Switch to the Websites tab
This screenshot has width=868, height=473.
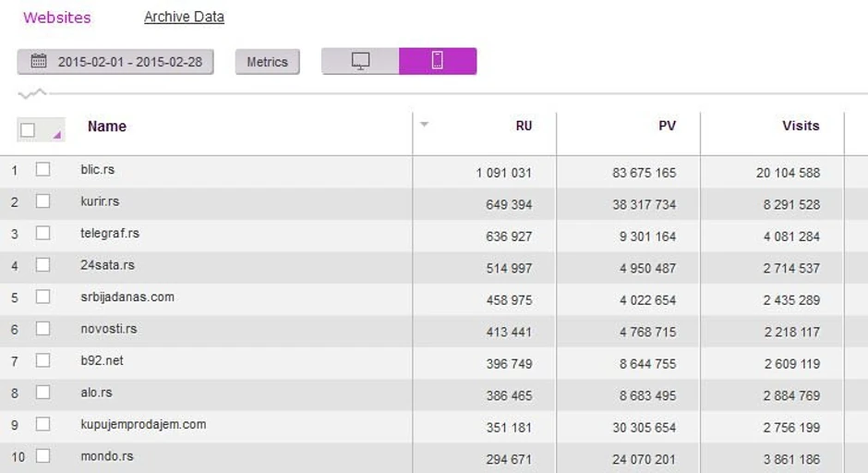pos(57,18)
